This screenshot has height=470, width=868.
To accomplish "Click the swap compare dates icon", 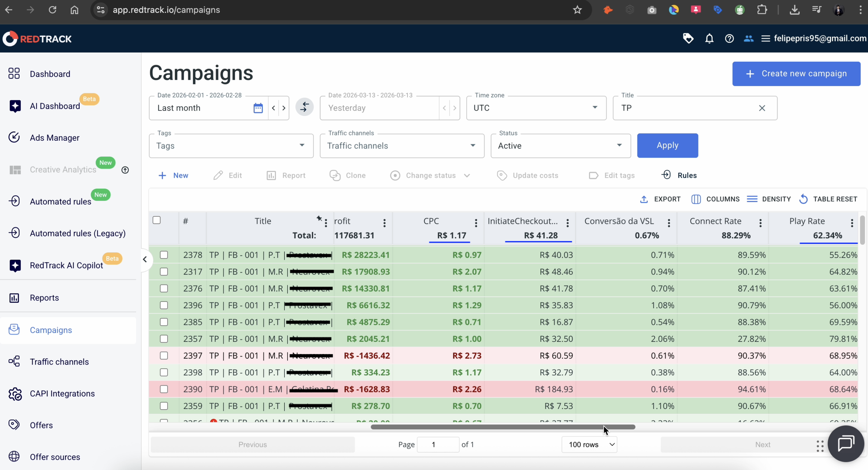I will 304,107.
